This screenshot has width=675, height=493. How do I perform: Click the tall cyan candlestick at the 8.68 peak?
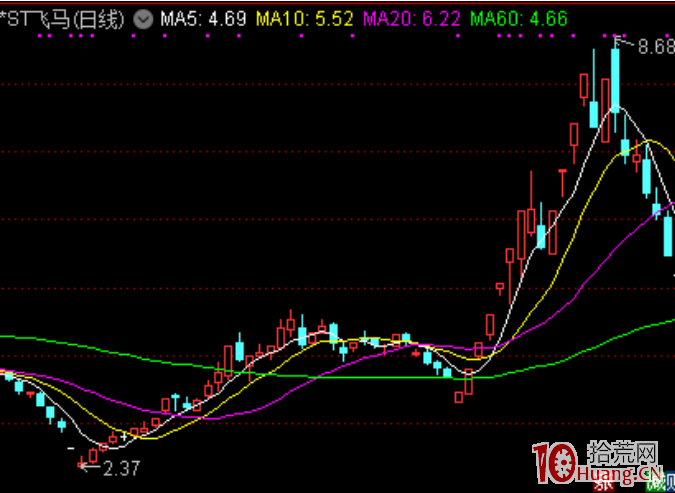(x=615, y=81)
